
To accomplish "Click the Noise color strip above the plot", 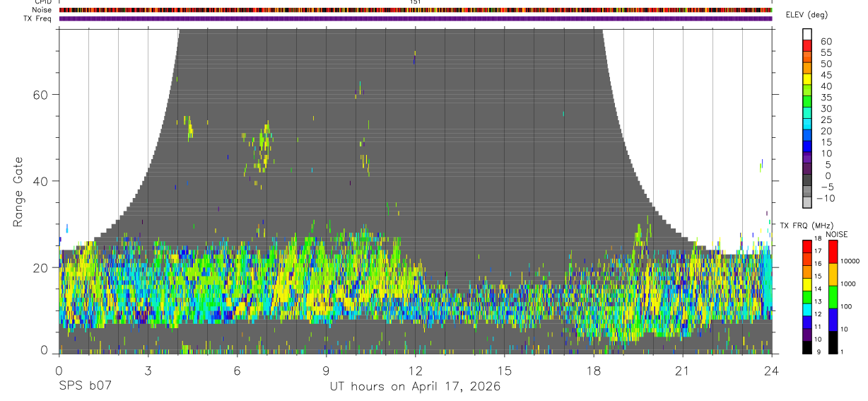I will point(415,10).
